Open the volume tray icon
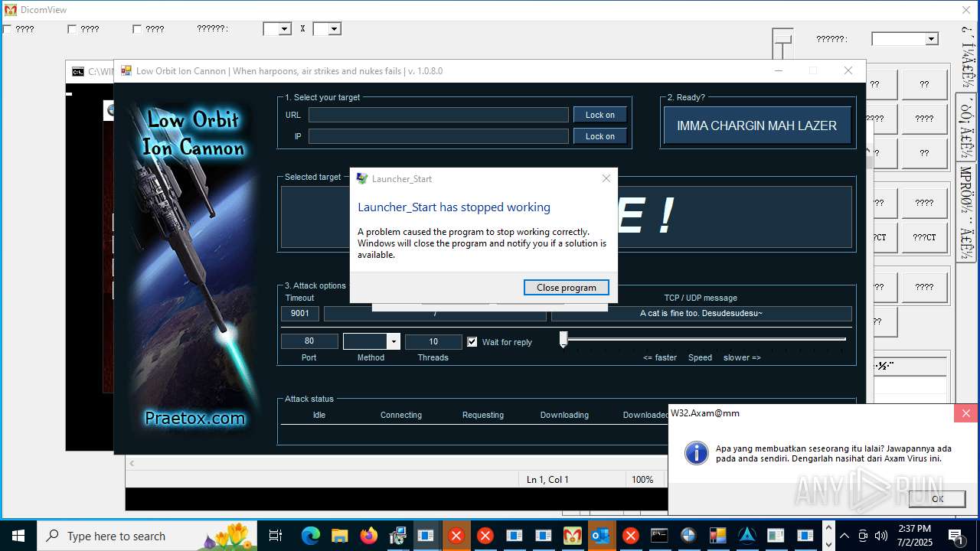 click(881, 536)
